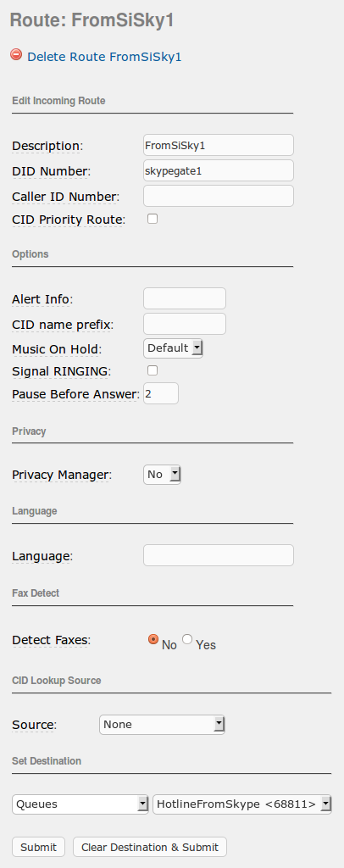The width and height of the screenshot is (344, 868).
Task: Toggle Signal RINGING checkbox
Action: (153, 370)
